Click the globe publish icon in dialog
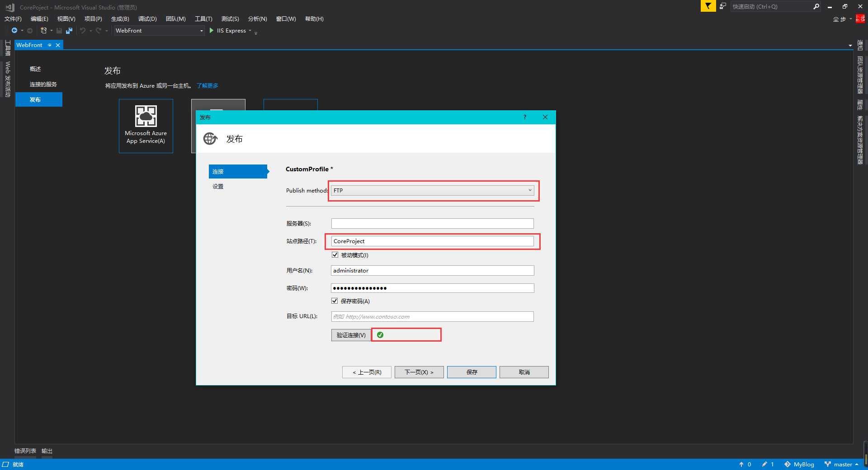 [x=210, y=139]
